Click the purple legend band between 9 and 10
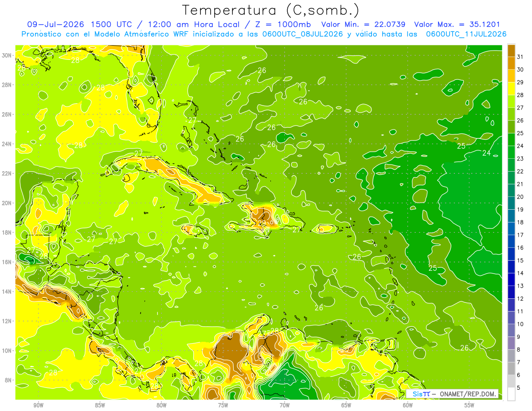The width and height of the screenshot is (532, 411). pos(511,331)
